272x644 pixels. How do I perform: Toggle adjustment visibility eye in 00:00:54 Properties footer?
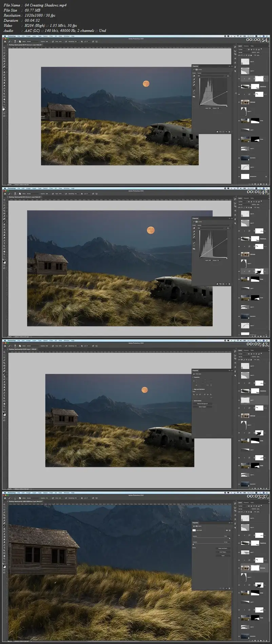226,132
